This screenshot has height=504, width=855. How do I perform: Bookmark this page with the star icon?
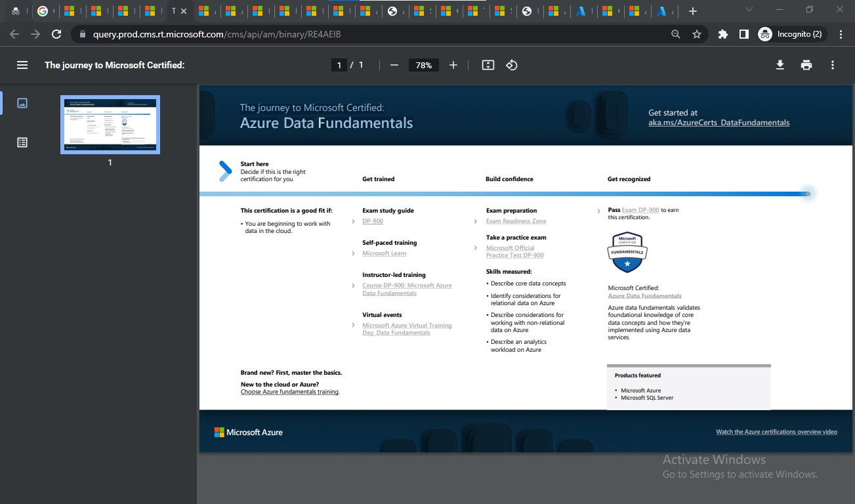coord(696,34)
